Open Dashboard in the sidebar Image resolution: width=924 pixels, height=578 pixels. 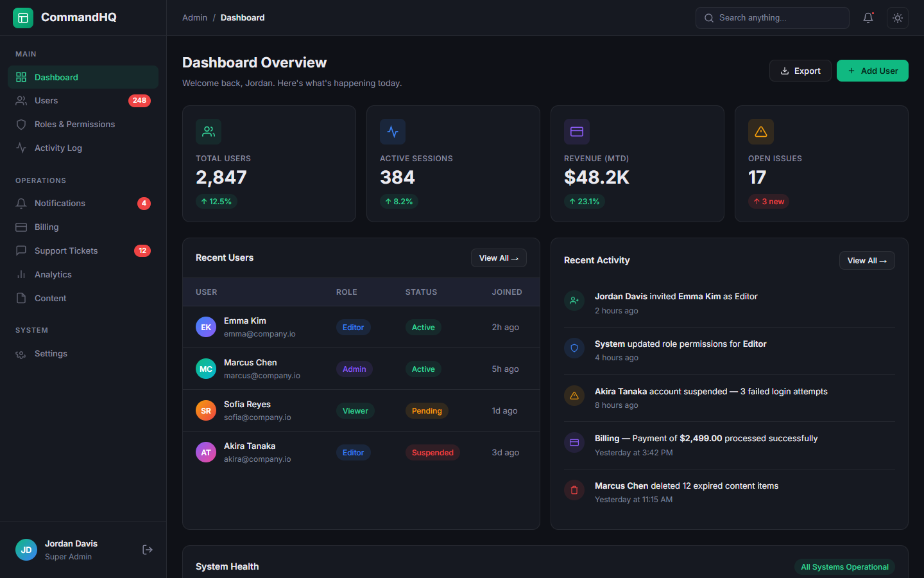[x=83, y=77]
